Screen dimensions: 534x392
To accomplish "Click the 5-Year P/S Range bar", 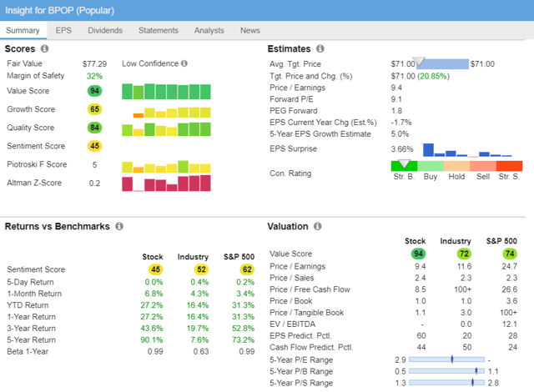I will click(447, 383).
